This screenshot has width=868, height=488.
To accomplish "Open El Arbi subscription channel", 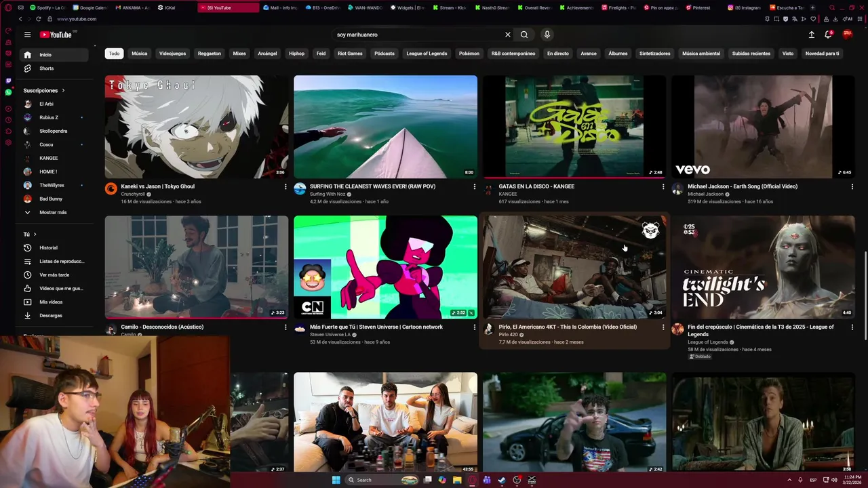I will (x=54, y=104).
